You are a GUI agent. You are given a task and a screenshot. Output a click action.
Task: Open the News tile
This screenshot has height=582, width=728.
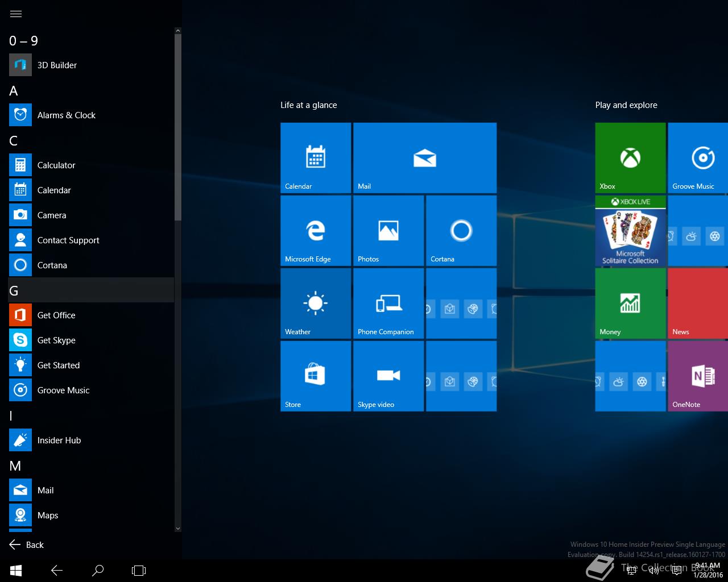(698, 304)
